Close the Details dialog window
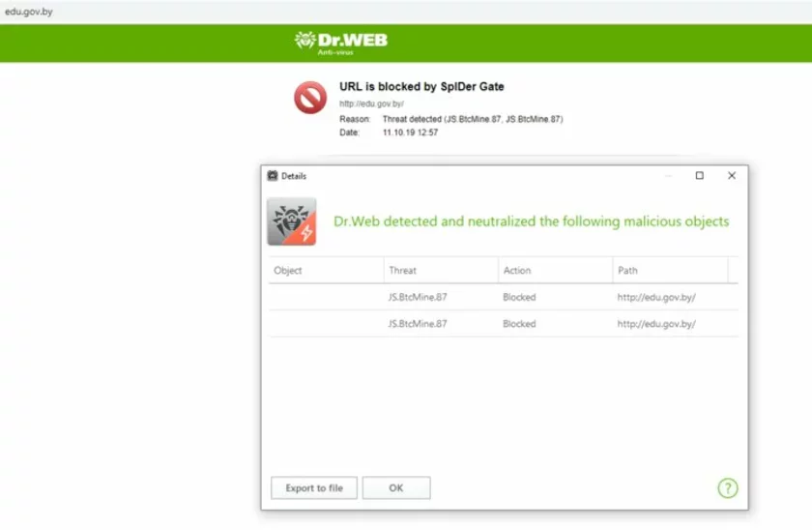The height and width of the screenshot is (530, 812). pyautogui.click(x=732, y=176)
